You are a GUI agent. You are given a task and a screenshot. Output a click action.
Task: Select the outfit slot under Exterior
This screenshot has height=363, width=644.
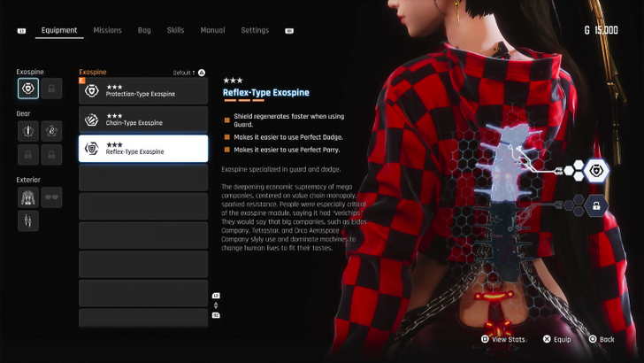click(28, 197)
